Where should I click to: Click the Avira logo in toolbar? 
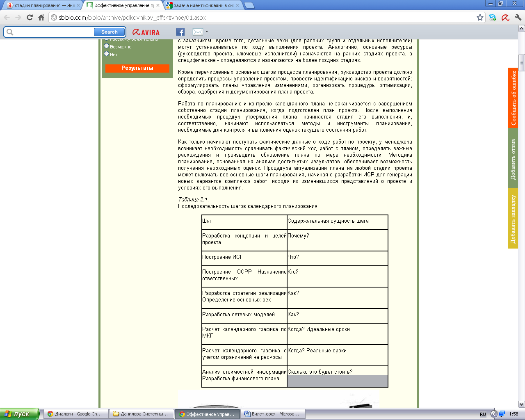146,32
